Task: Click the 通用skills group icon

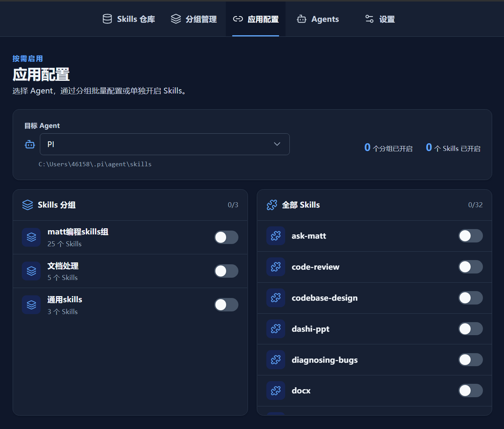Action: (x=31, y=305)
